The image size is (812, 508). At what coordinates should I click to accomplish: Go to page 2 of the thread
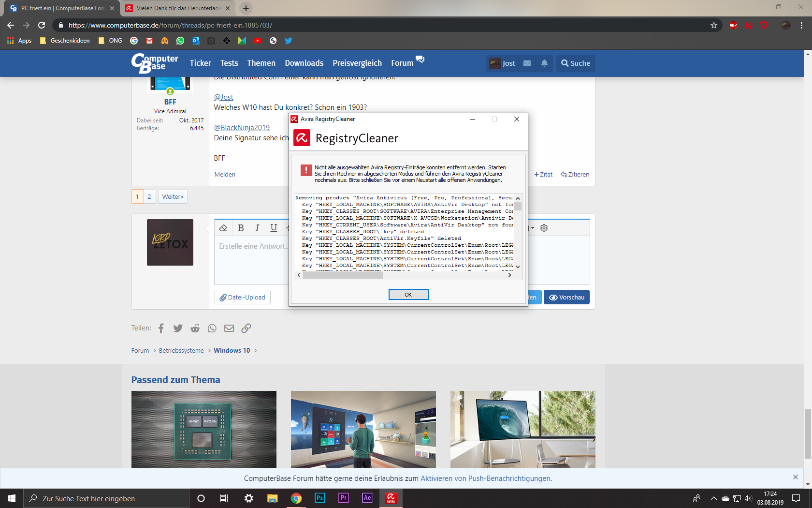(x=149, y=196)
